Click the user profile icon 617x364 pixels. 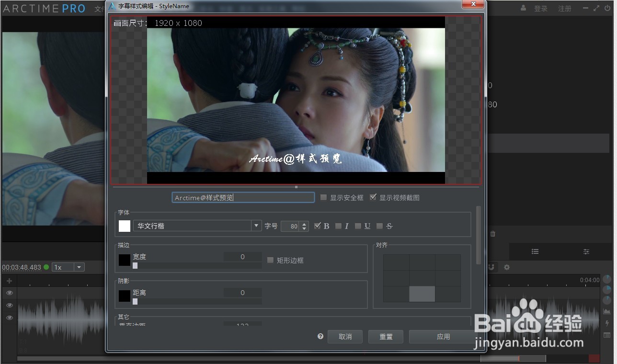[x=524, y=8]
